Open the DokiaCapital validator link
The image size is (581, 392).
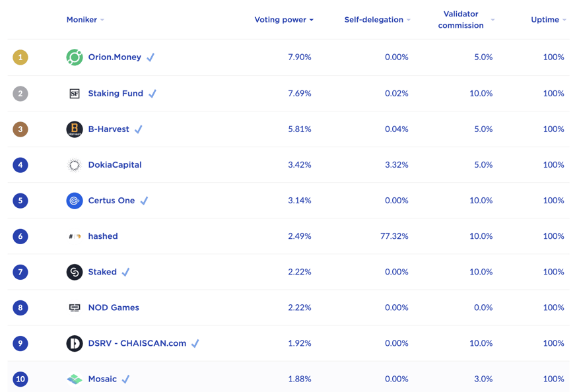pos(115,165)
